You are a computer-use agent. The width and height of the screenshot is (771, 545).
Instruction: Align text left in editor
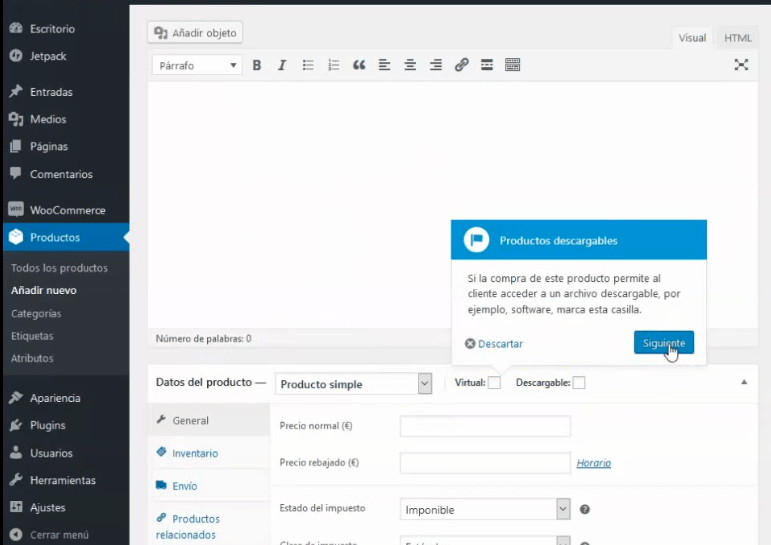(385, 65)
